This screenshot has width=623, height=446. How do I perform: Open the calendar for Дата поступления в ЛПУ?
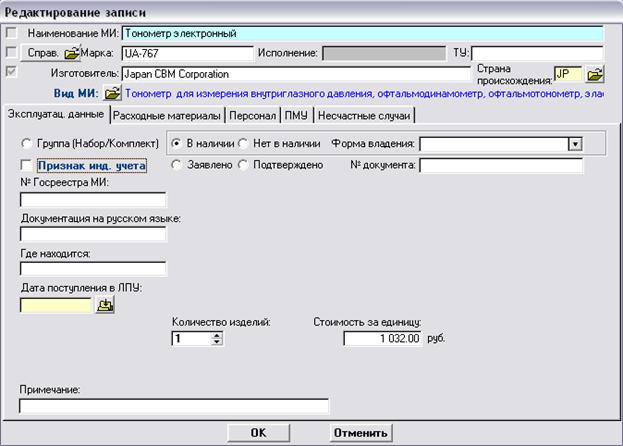[x=104, y=307]
